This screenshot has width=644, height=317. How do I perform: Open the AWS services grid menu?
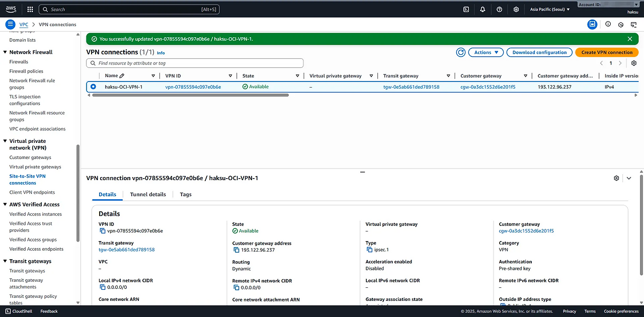click(x=30, y=9)
